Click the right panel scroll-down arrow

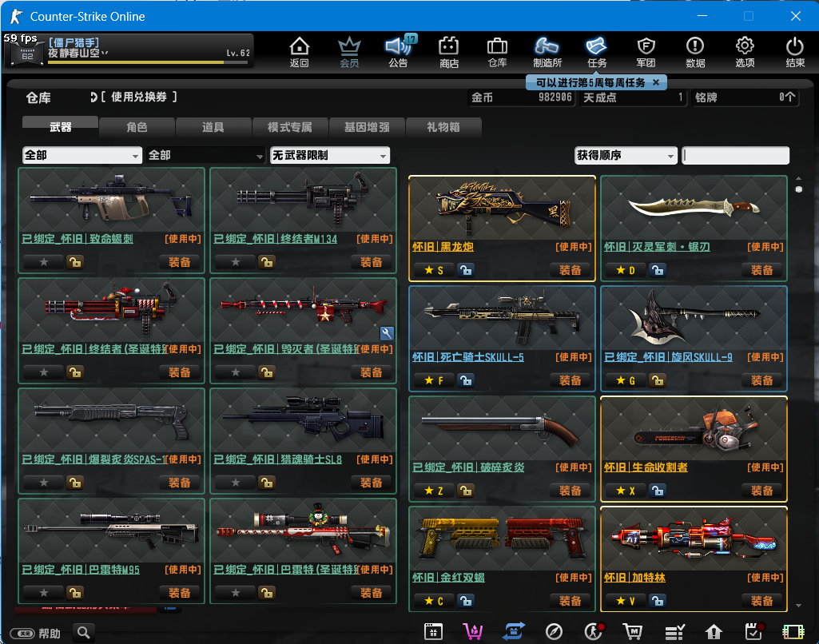click(x=799, y=606)
